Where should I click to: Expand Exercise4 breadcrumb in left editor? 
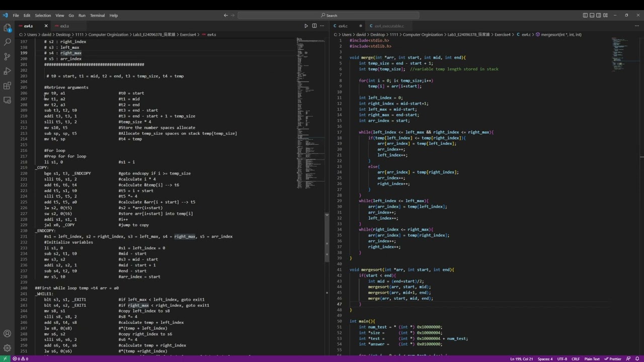point(189,35)
